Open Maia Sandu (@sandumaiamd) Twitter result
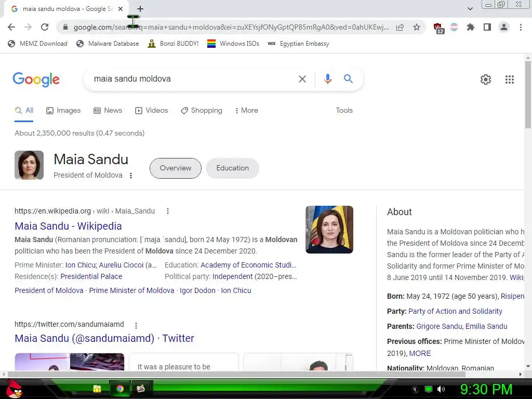The width and height of the screenshot is (532, 399). (x=104, y=339)
